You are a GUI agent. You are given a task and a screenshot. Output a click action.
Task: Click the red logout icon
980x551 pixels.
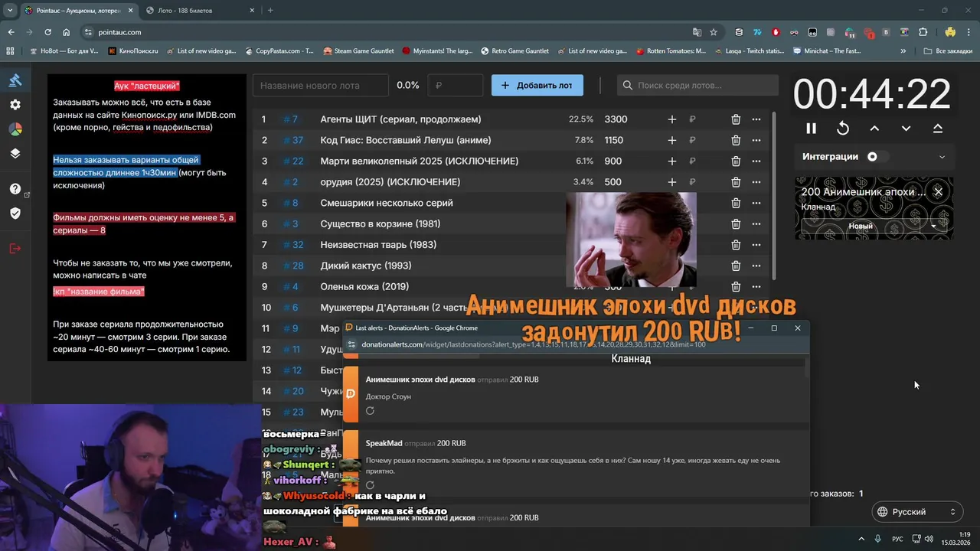pyautogui.click(x=15, y=249)
